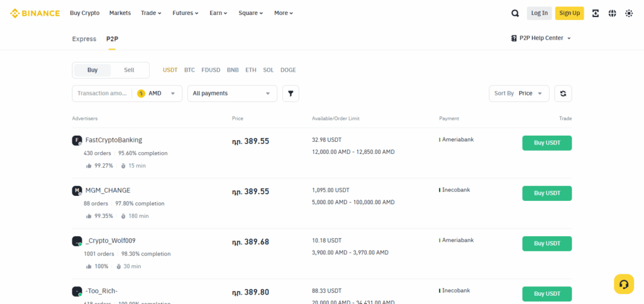Click _Crypto_Wolf009 avatar icon

coord(77,241)
